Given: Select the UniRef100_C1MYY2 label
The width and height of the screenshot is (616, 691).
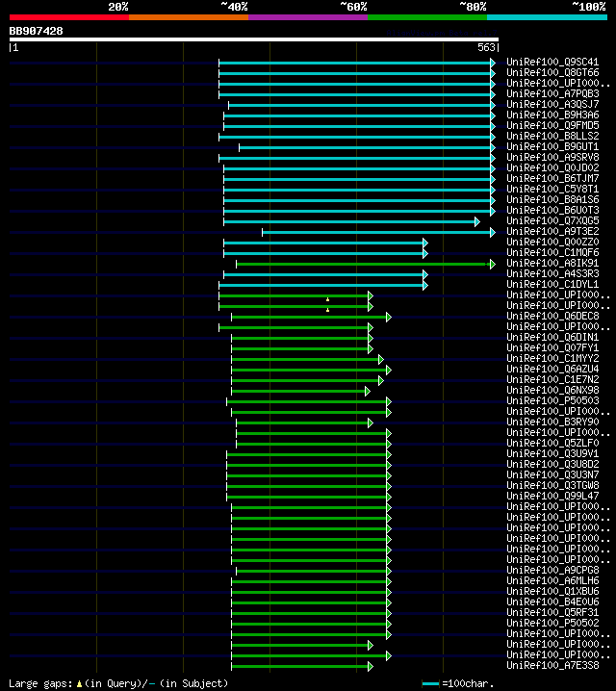Looking at the screenshot, I should point(552,358).
